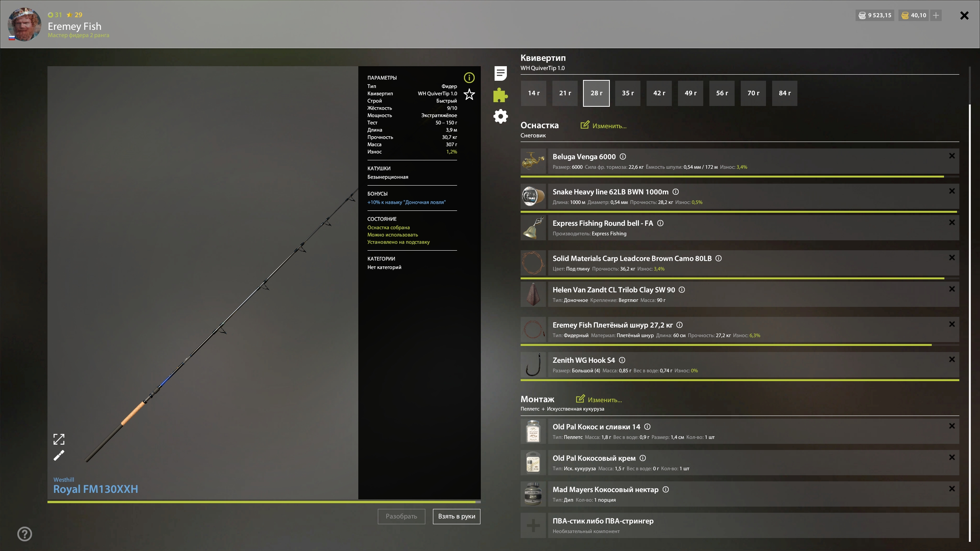980x551 pixels.
Task: Select the 42 г quivertip option
Action: click(x=659, y=93)
